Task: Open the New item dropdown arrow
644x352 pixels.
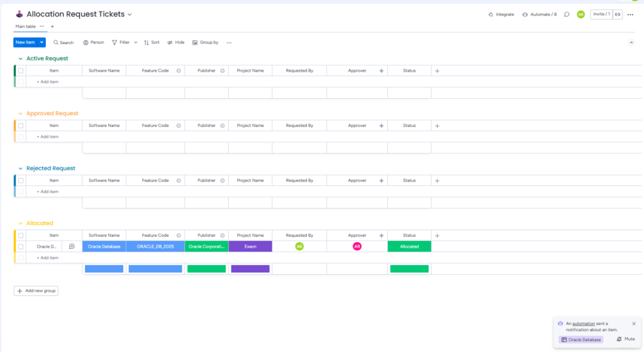Action: (x=42, y=42)
